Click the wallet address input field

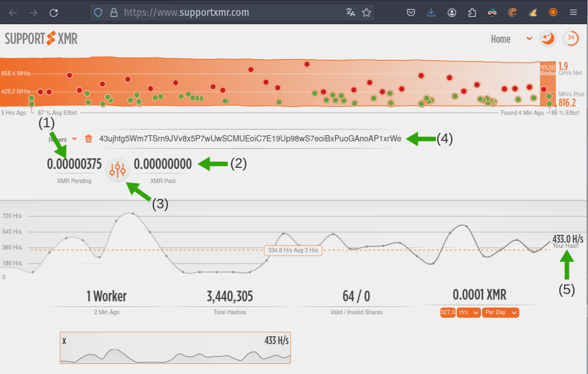[x=250, y=139]
